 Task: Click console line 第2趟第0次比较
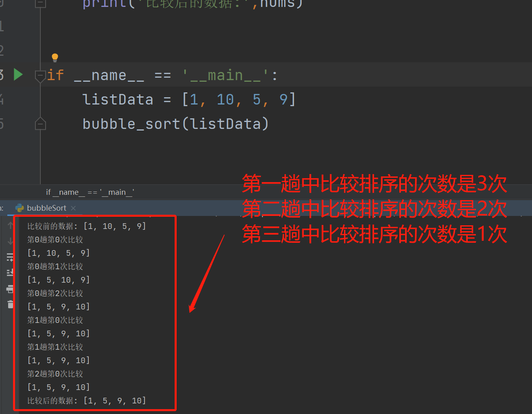(x=55, y=374)
